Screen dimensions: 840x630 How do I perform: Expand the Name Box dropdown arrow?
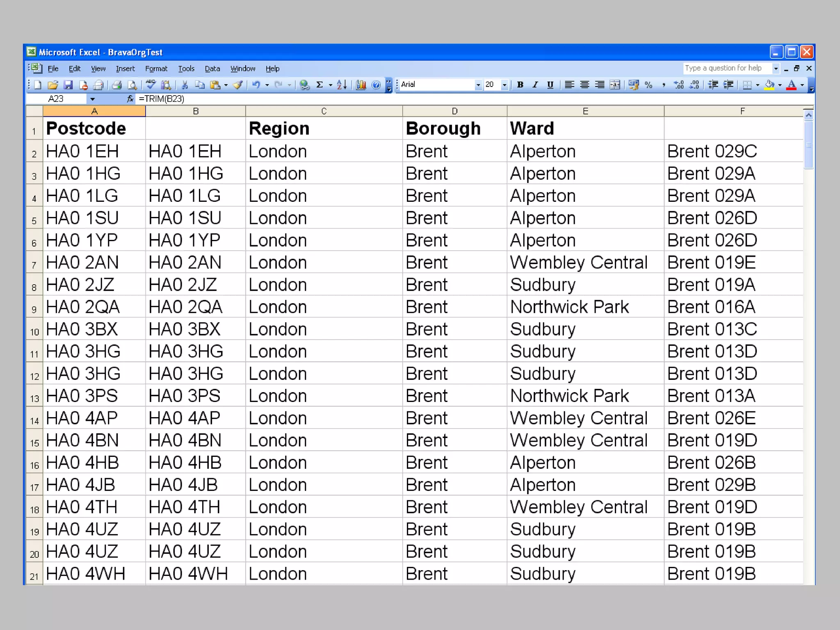click(x=92, y=99)
